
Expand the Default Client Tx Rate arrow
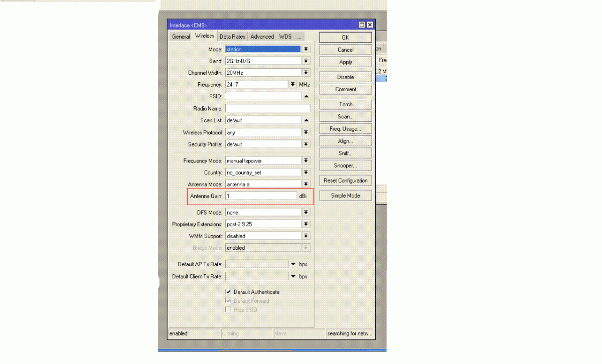coord(293,276)
